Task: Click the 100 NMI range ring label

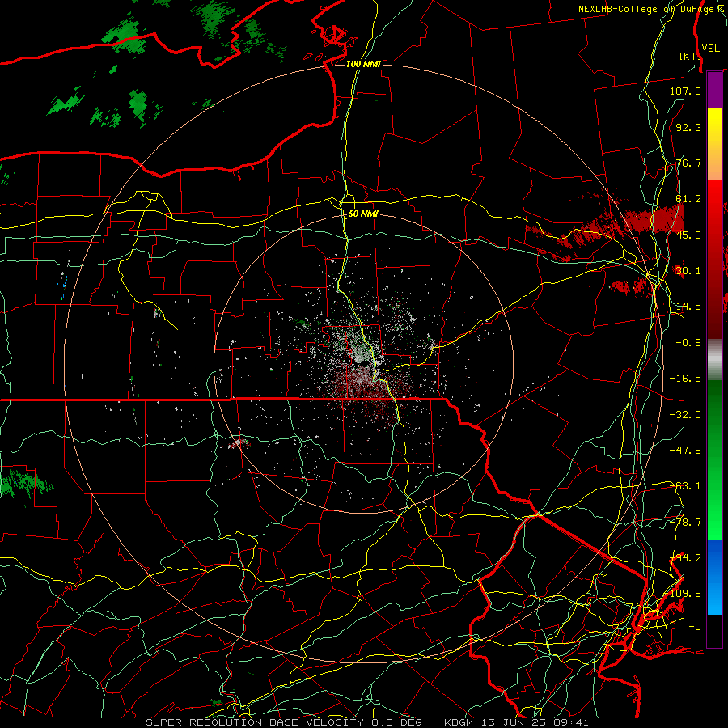Action: pos(363,64)
